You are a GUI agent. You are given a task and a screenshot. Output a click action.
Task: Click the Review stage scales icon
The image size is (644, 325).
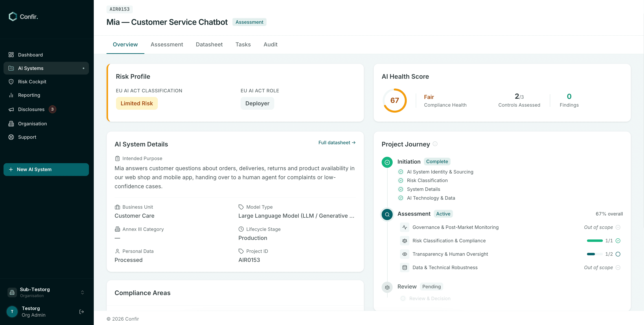[387, 287]
